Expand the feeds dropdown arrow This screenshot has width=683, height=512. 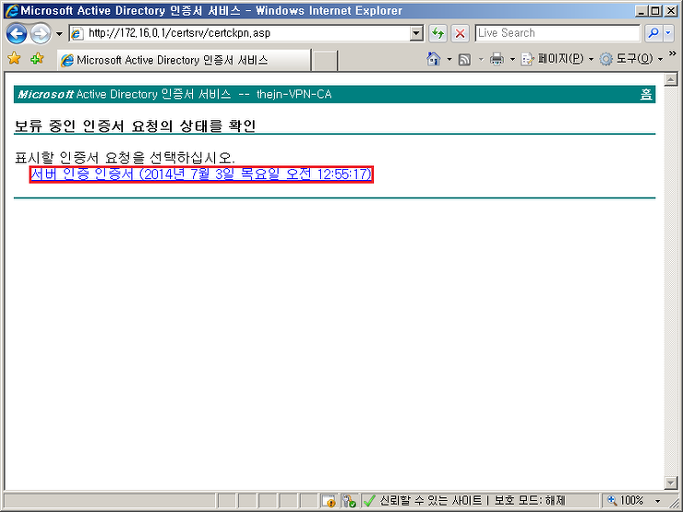(x=481, y=59)
